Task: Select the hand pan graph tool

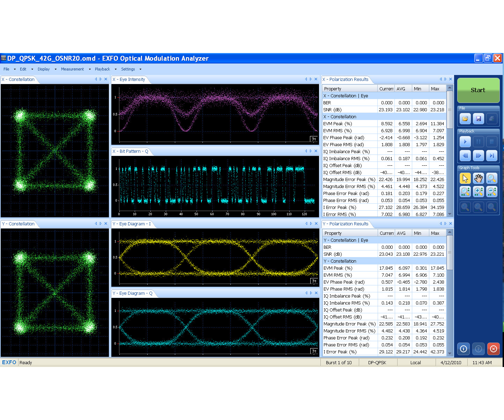Action: click(478, 178)
